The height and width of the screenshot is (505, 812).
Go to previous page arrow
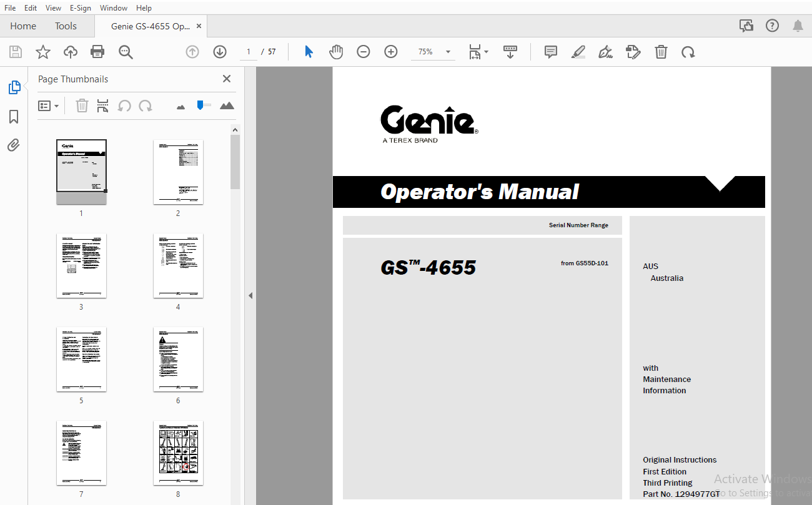pyautogui.click(x=192, y=52)
